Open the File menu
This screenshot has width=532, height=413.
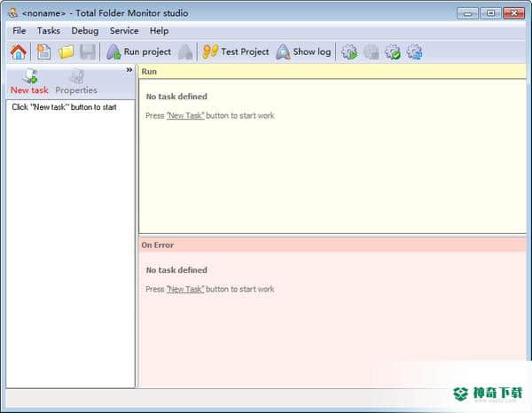(x=19, y=31)
